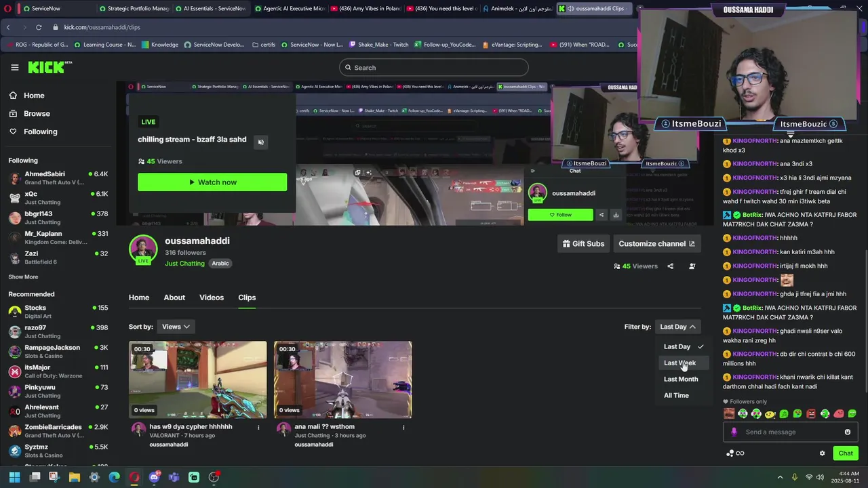This screenshot has width=868, height=488.
Task: Share the channel via share icon
Action: tap(670, 266)
